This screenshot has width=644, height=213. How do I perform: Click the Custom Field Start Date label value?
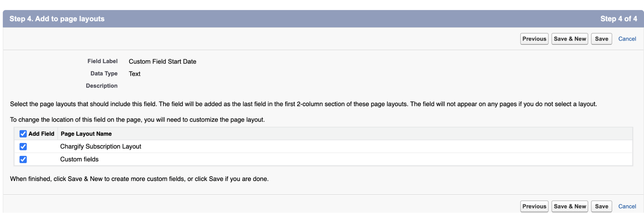pyautogui.click(x=162, y=61)
